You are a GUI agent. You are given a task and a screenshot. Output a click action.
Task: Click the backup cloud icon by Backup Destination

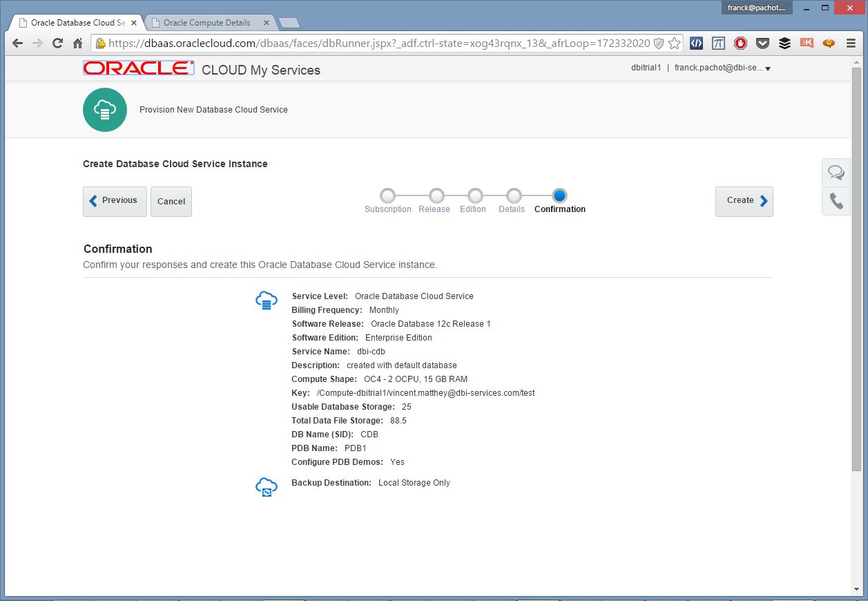pyautogui.click(x=267, y=487)
